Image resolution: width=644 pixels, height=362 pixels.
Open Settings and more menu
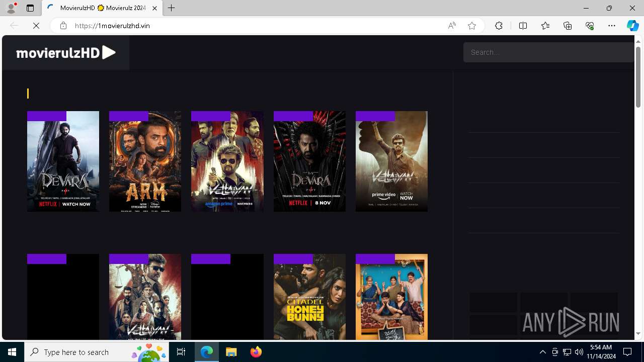[x=612, y=26]
